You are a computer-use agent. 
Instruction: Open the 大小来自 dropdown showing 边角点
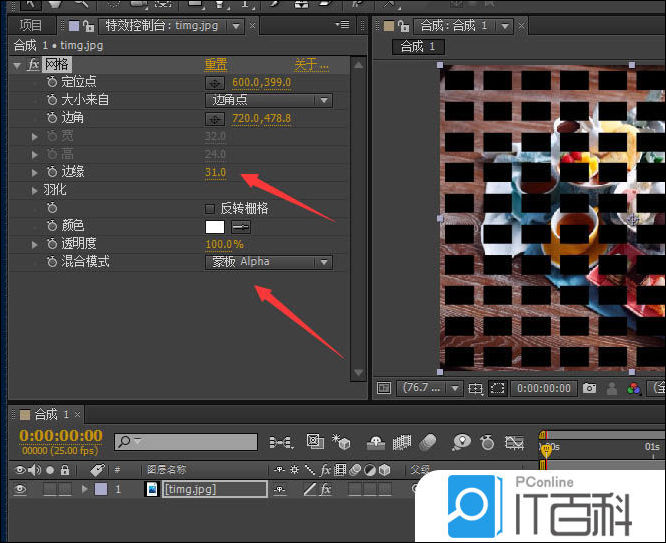(x=269, y=100)
